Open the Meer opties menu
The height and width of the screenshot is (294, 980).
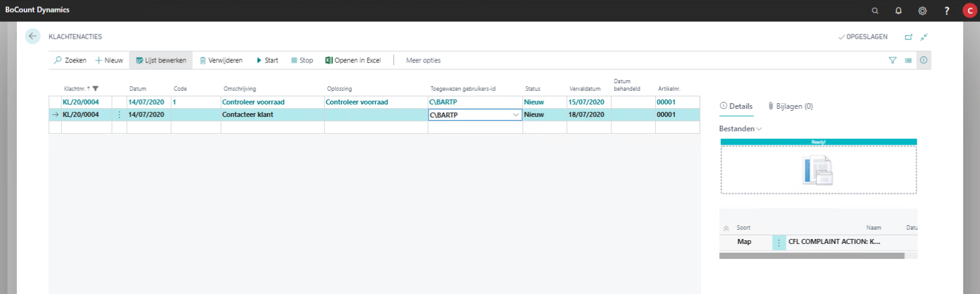pos(423,61)
